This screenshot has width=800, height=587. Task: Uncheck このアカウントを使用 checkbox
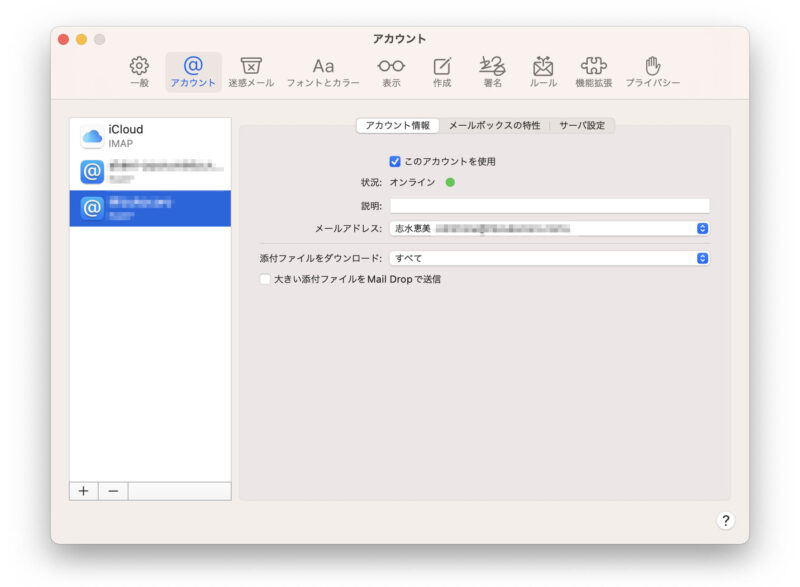click(x=395, y=161)
